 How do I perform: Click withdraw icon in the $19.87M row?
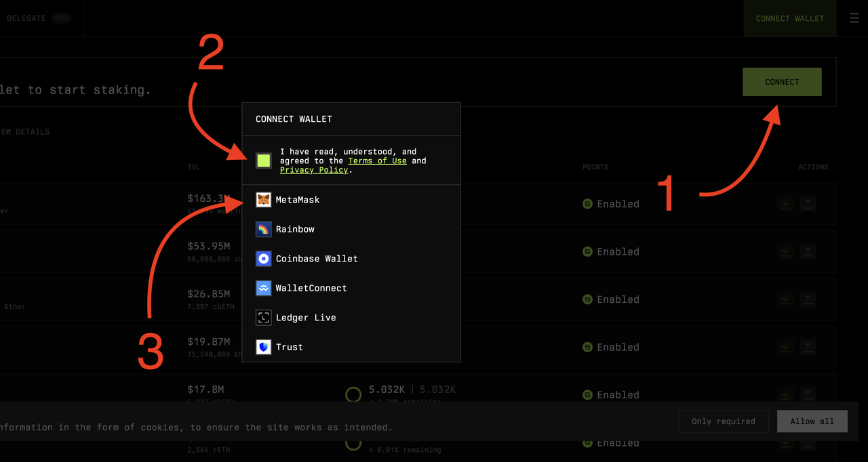point(808,348)
